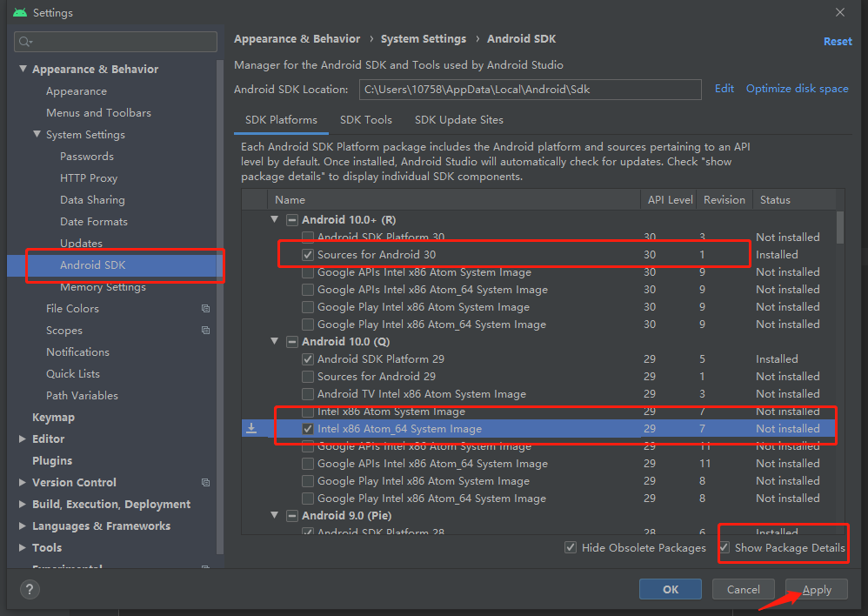Click the search magnifier icon in settings search
The height and width of the screenshot is (616, 868).
coord(25,42)
